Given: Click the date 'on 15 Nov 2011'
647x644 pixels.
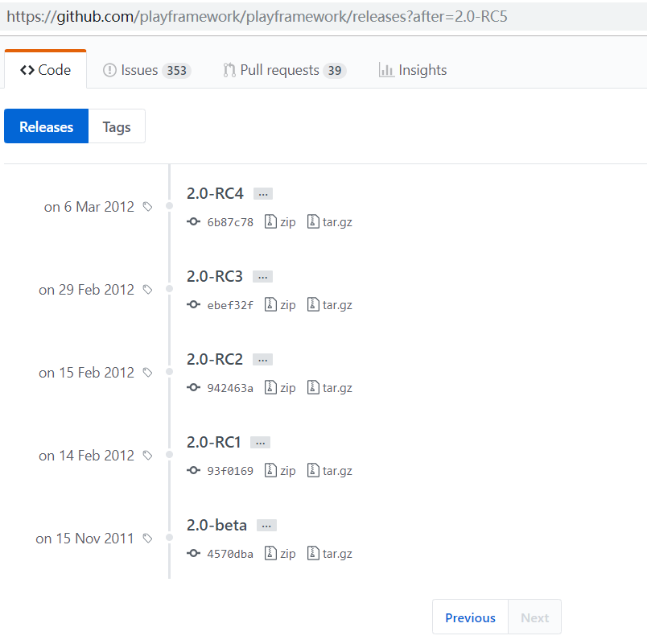Looking at the screenshot, I should [85, 539].
